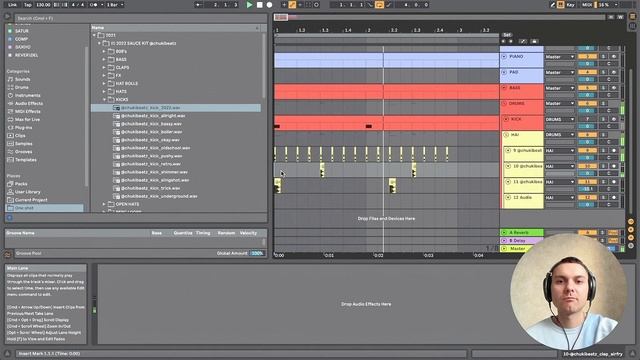
Task: Arm the KICK track
Action: point(613,119)
